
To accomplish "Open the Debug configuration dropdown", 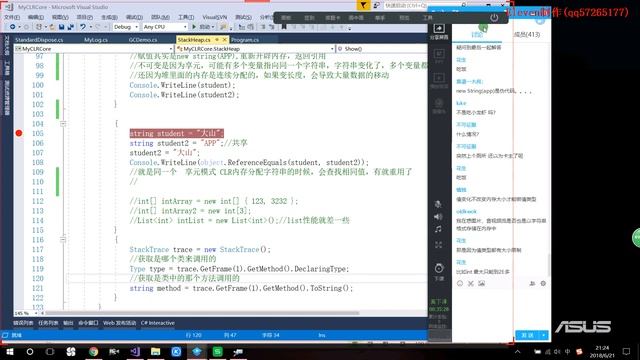I will (125, 27).
